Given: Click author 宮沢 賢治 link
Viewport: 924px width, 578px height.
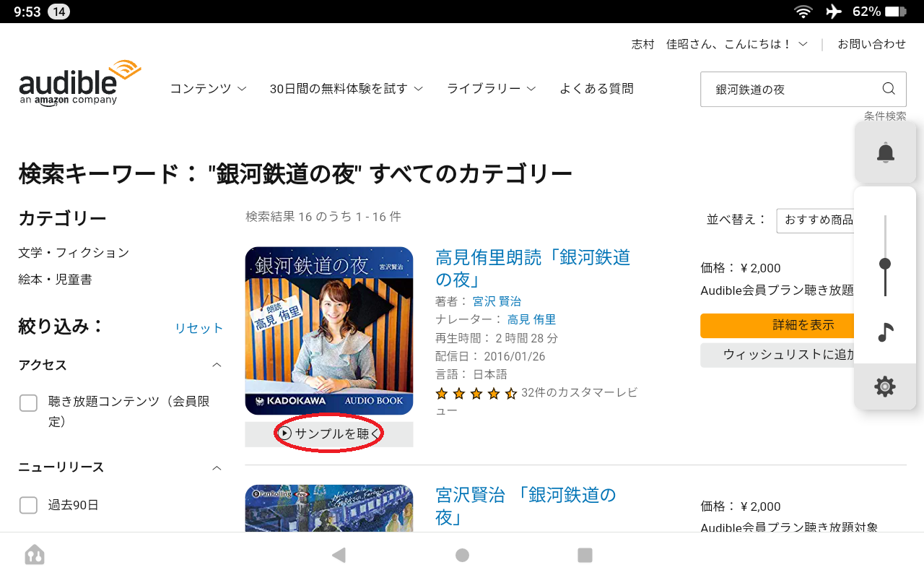Looking at the screenshot, I should (497, 301).
